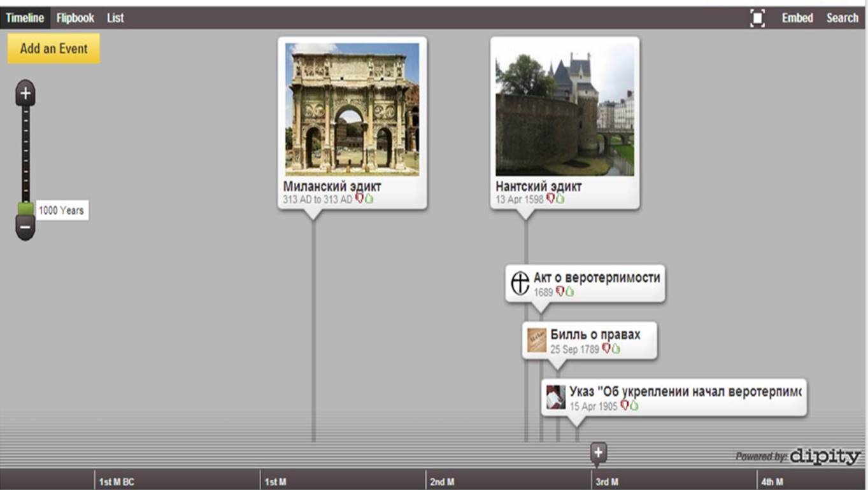Open Search in the top bar
This screenshot has height=490, width=868.
(x=842, y=18)
